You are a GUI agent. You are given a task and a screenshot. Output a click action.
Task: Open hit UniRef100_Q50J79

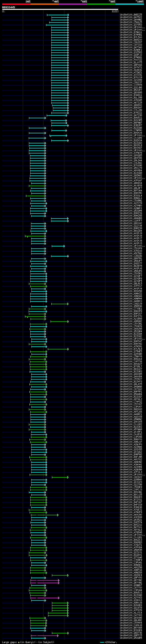pos(131,168)
